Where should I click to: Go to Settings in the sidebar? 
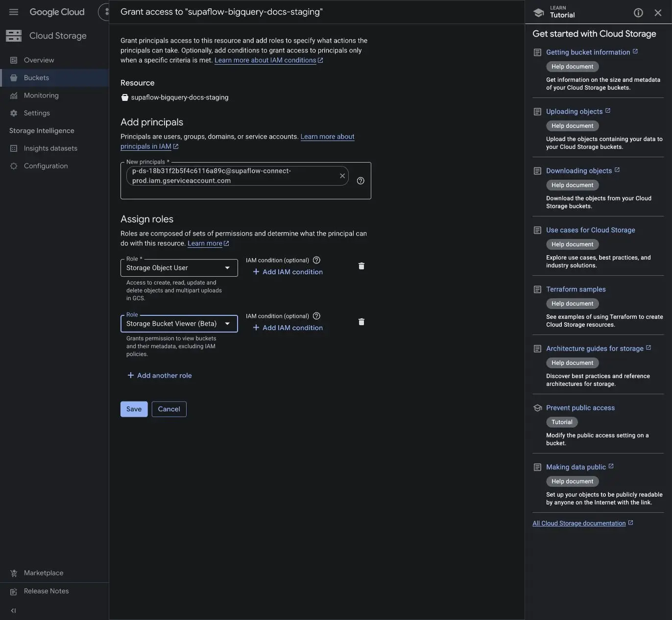(x=54, y=113)
